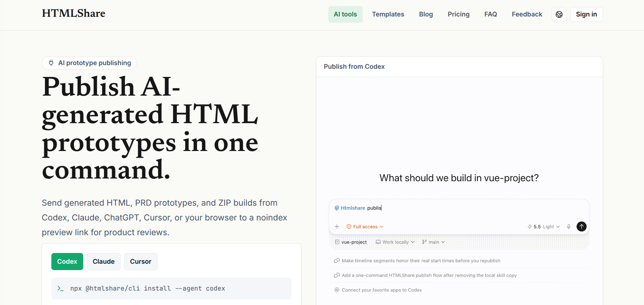Click the laptop icon by Work locally

click(378, 242)
